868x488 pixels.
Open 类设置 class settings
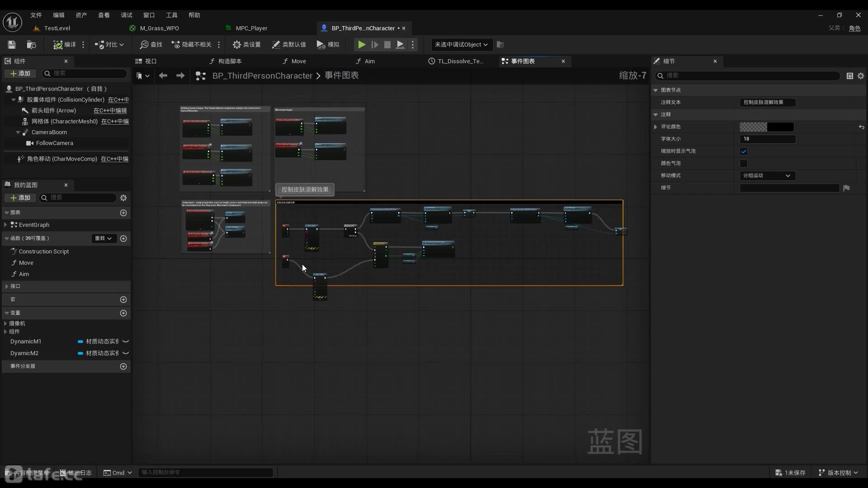coord(246,44)
